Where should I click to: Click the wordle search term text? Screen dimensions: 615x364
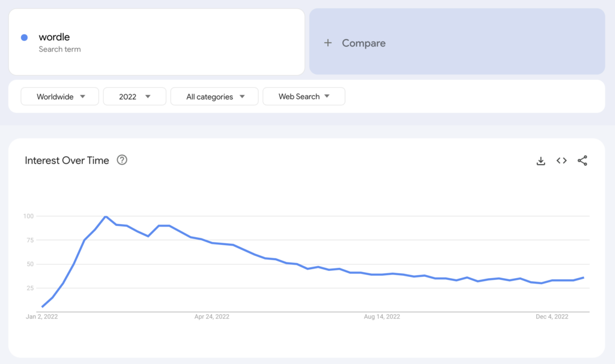pos(54,37)
